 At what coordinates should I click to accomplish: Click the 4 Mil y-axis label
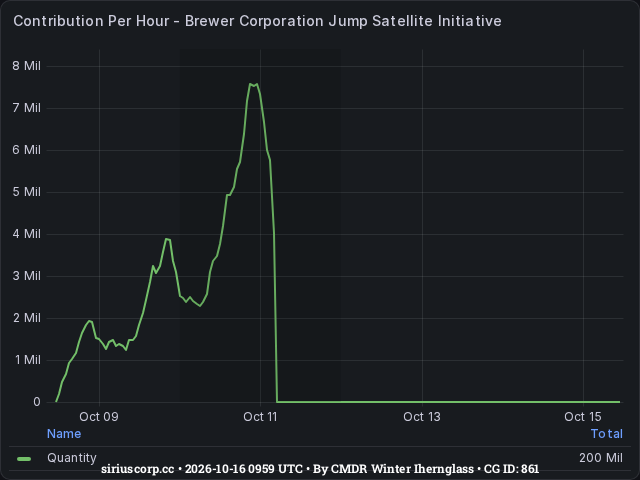(x=27, y=234)
